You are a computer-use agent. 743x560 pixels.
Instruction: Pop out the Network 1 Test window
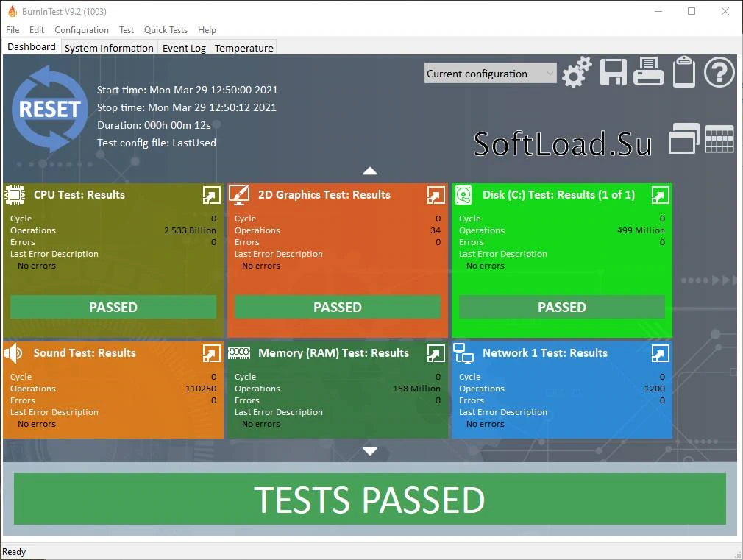click(660, 353)
